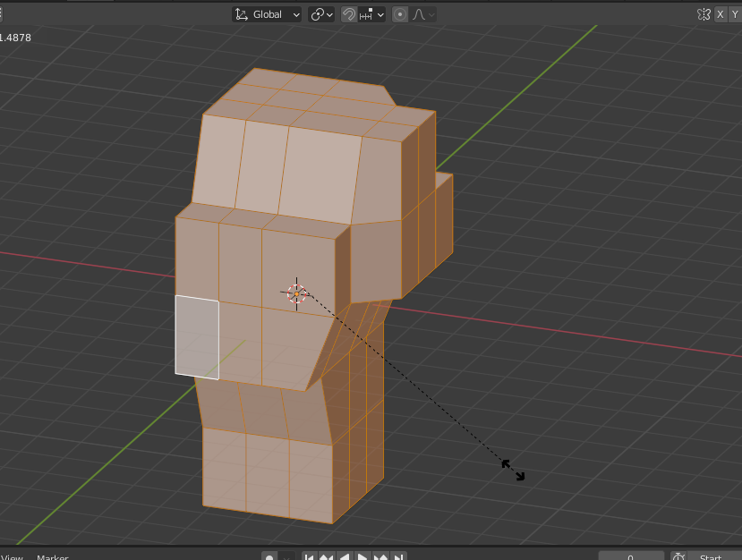Jump to the next keyframe
The width and height of the screenshot is (742, 560).
tap(380, 557)
